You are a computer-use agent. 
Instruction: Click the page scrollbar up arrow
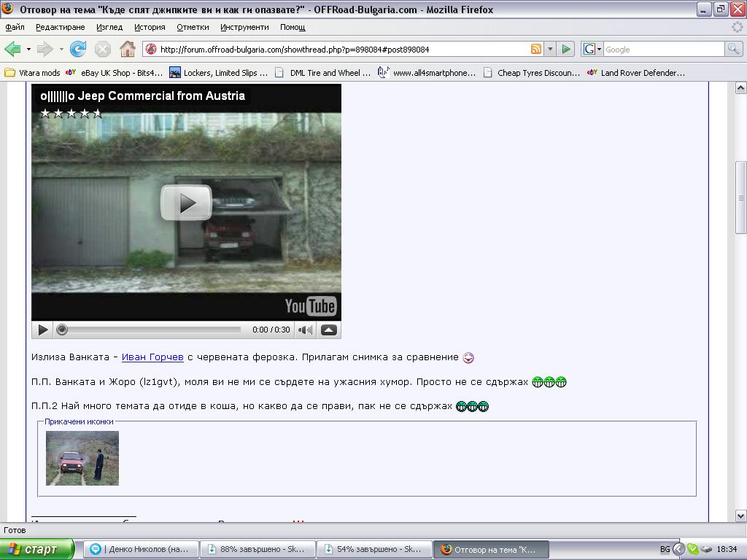pos(741,87)
